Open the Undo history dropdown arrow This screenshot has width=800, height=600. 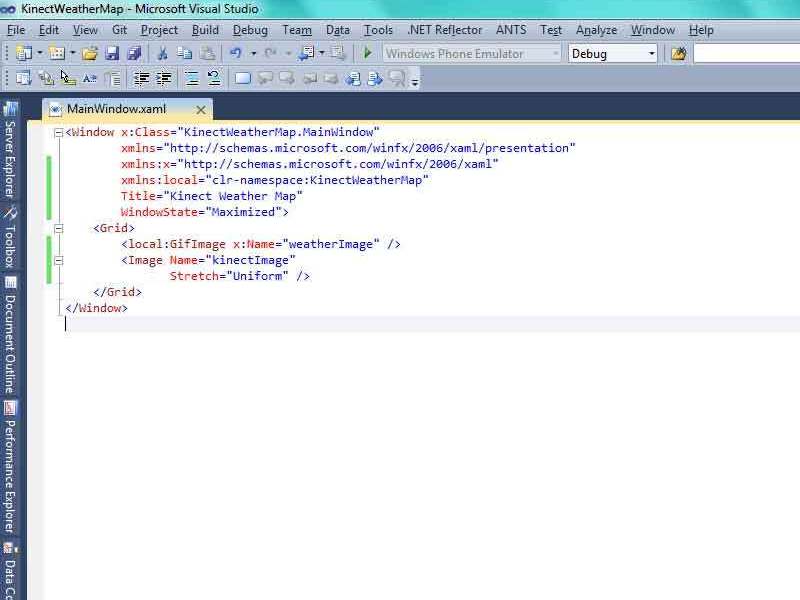coord(253,53)
